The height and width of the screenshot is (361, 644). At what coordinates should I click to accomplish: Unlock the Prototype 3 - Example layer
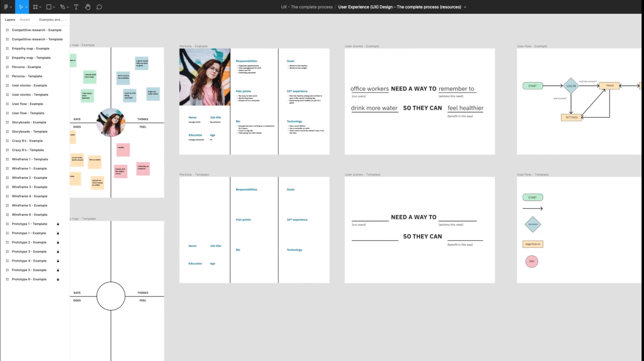point(58,251)
